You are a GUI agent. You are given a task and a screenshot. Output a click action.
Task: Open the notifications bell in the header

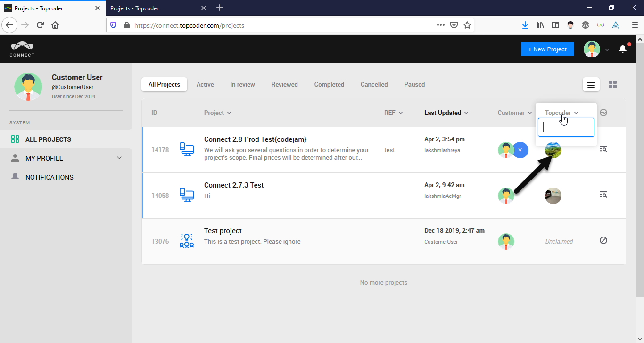[x=623, y=49]
